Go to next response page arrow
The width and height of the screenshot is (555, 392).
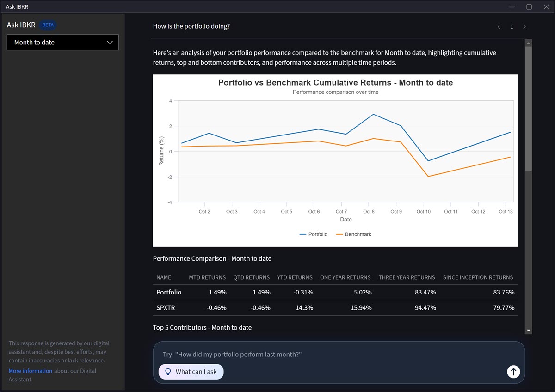click(x=524, y=27)
